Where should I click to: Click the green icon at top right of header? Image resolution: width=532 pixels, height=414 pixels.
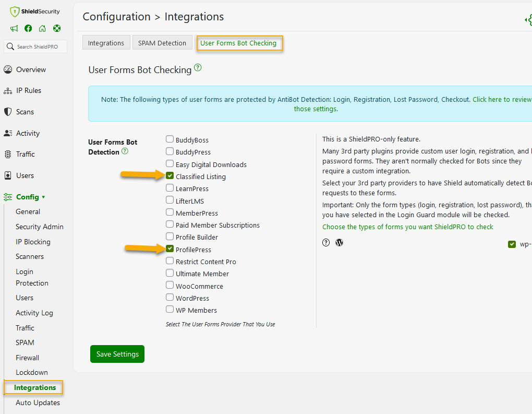(528, 20)
